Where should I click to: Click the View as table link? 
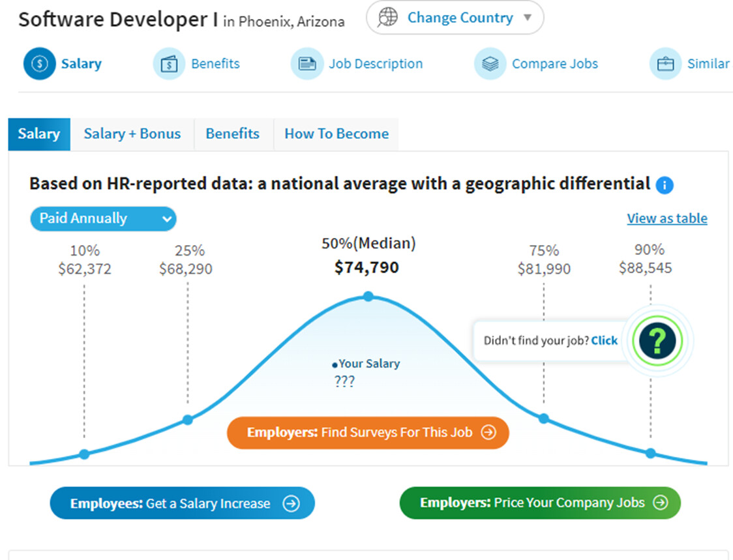point(667,218)
